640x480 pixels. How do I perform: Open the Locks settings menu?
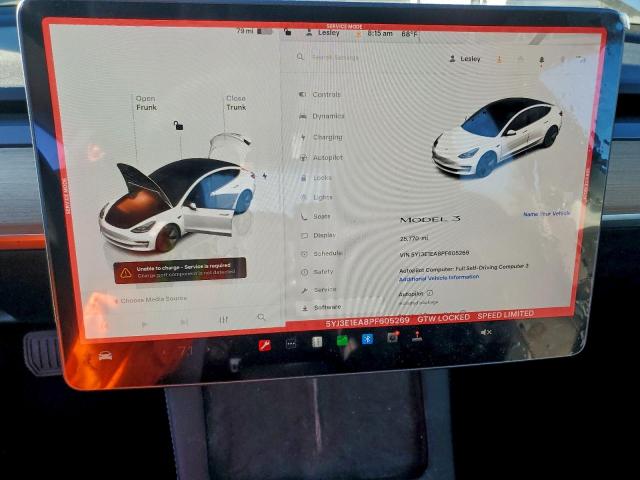pyautogui.click(x=317, y=178)
